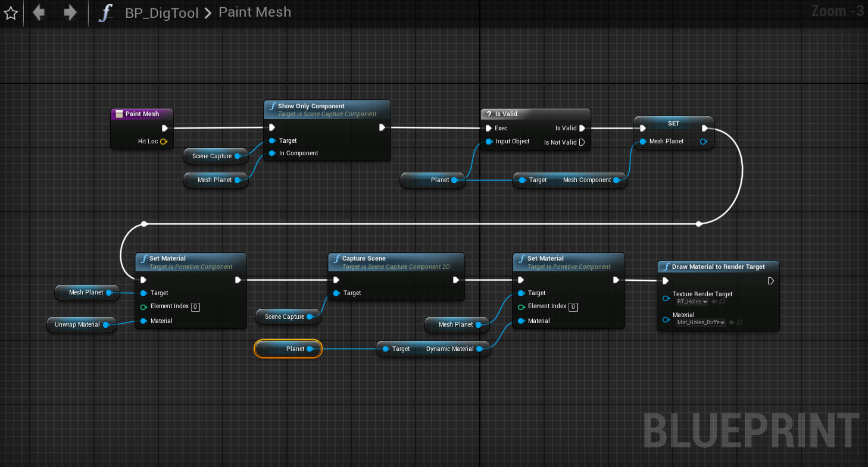The height and width of the screenshot is (467, 868).
Task: Navigate back with the left arrow
Action: click(39, 12)
